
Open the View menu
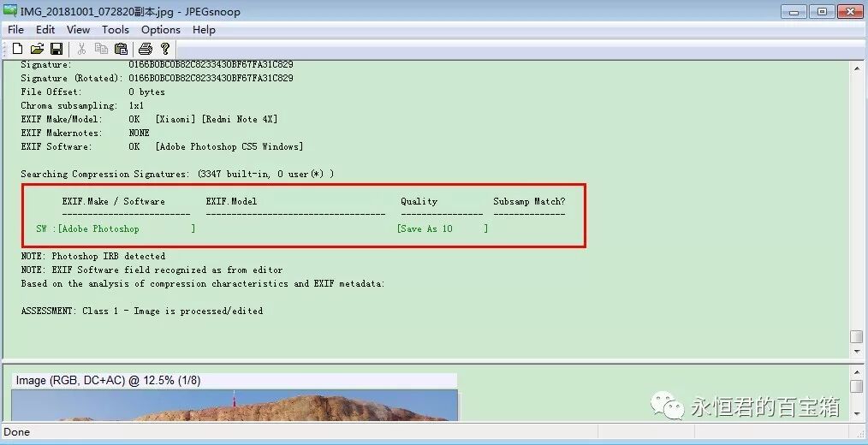point(78,30)
